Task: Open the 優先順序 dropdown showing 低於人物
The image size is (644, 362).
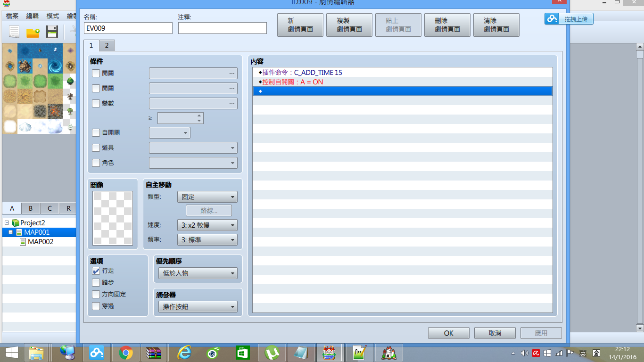Action: tap(198, 273)
